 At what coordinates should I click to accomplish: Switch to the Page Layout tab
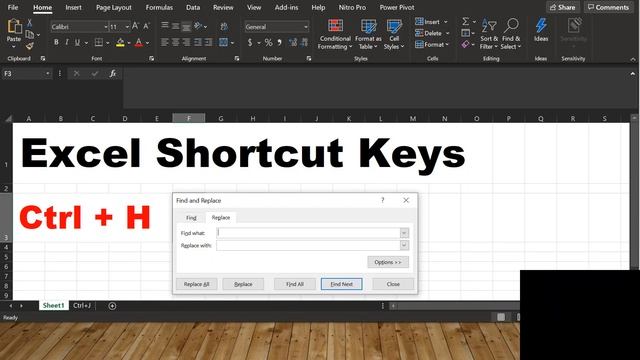pos(113,7)
